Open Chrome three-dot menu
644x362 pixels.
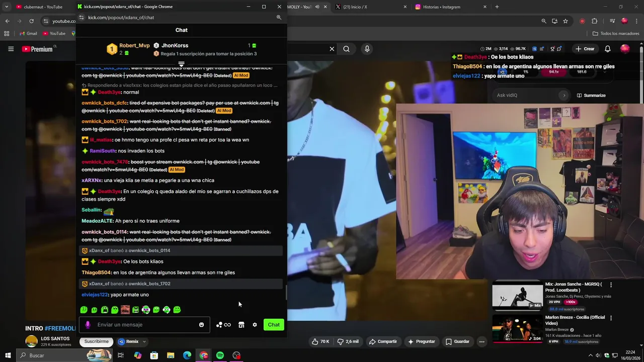click(x=637, y=21)
